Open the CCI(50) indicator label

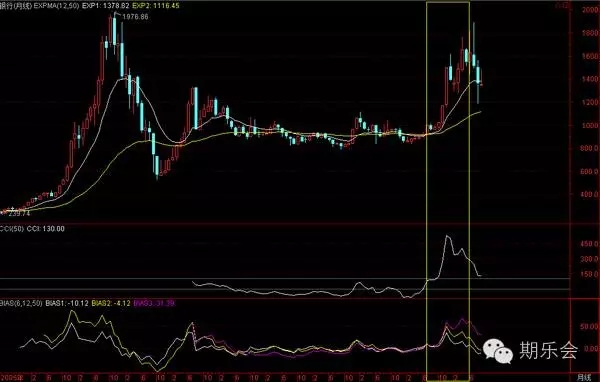point(11,229)
